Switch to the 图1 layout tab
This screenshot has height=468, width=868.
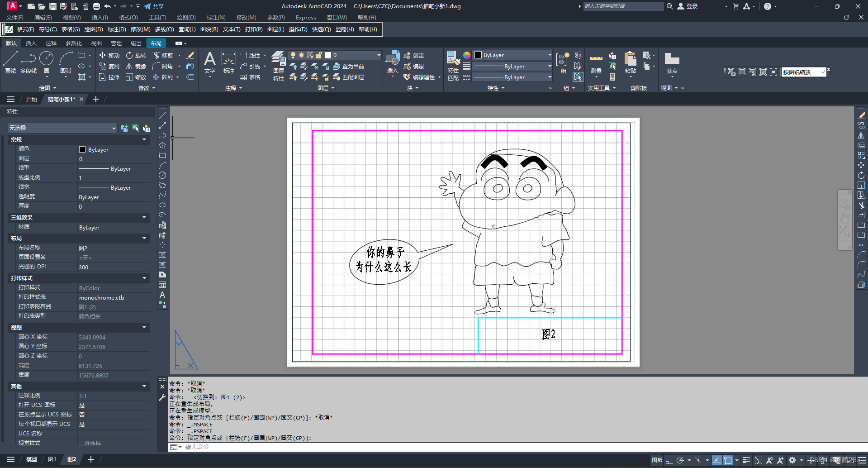pos(52,459)
